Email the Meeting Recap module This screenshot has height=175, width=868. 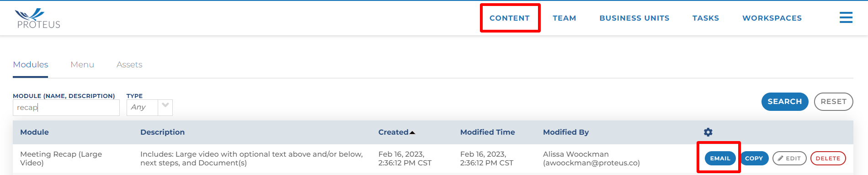720,159
